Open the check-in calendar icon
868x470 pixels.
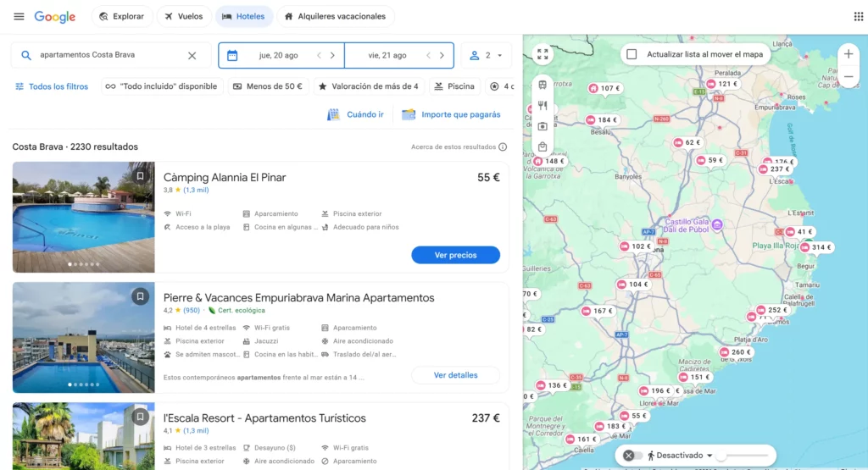(x=232, y=55)
